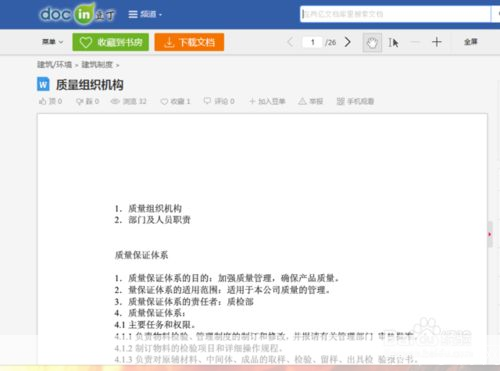Viewport: 500px width, 371px height.
Task: Switch to 全屏 fullscreen view
Action: (x=471, y=42)
